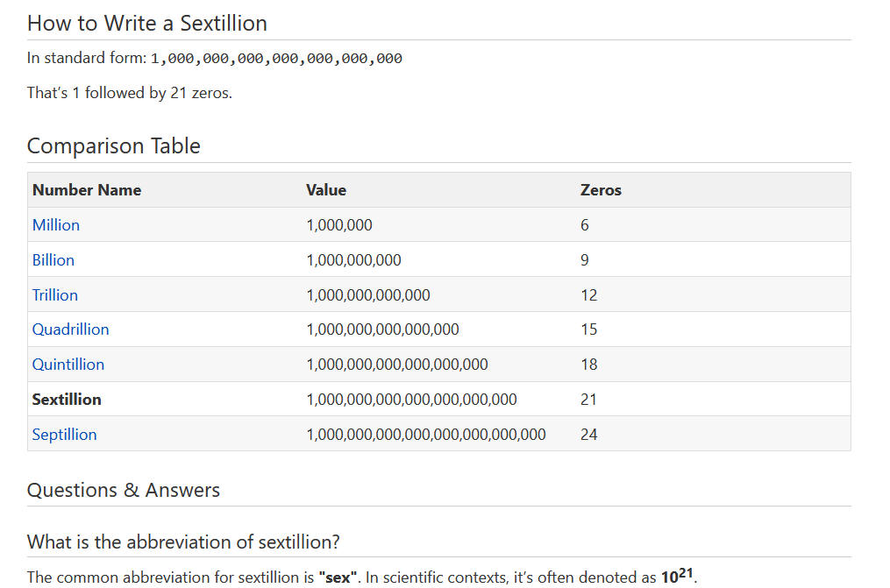Click the sextillion abbreviation question heading

pos(183,542)
